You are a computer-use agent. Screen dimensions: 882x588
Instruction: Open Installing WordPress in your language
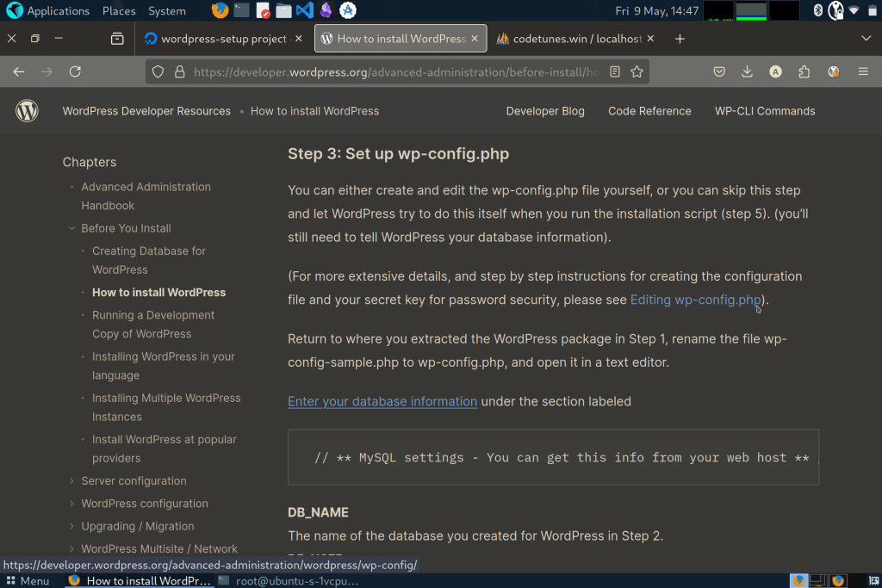[x=163, y=365]
